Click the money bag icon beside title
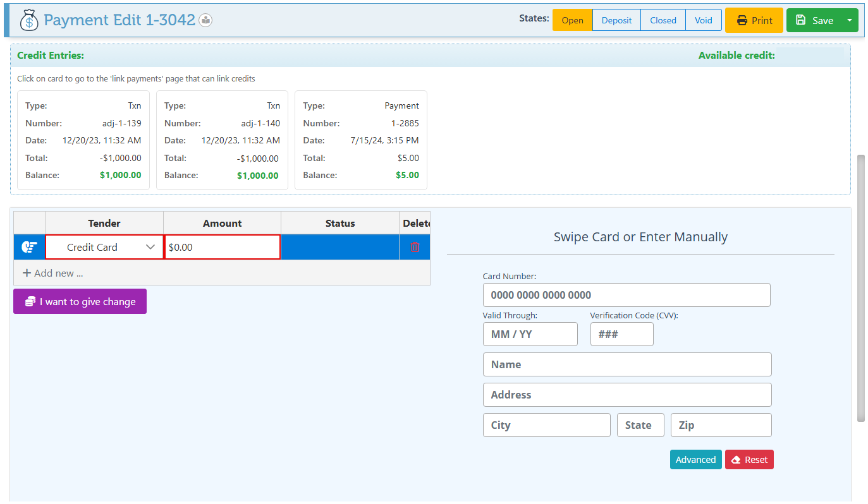Image resolution: width=868 pixels, height=504 pixels. coord(29,20)
